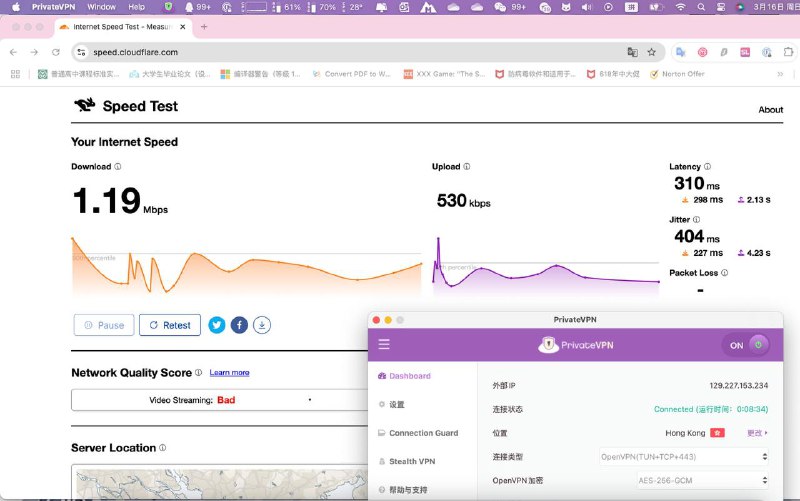
Task: Open the Window menu
Action: [x=101, y=7]
